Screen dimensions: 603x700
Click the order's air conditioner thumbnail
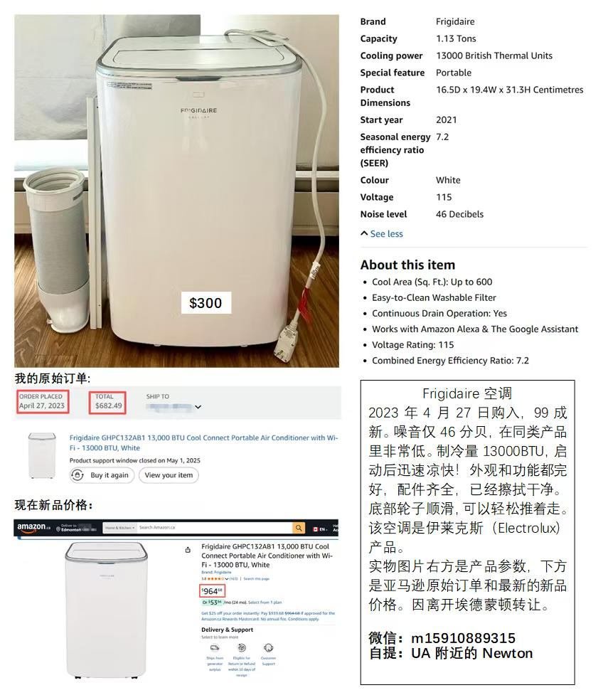(x=43, y=455)
